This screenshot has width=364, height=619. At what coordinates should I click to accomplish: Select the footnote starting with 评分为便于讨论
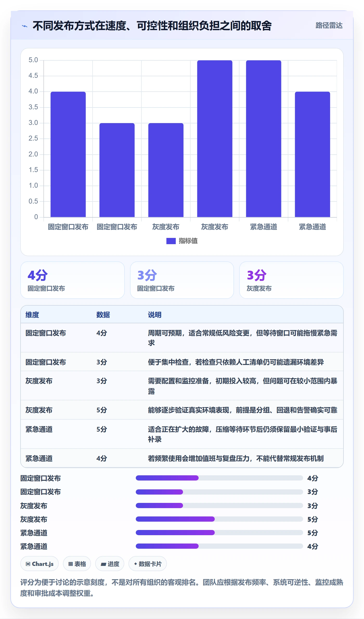coord(182,588)
